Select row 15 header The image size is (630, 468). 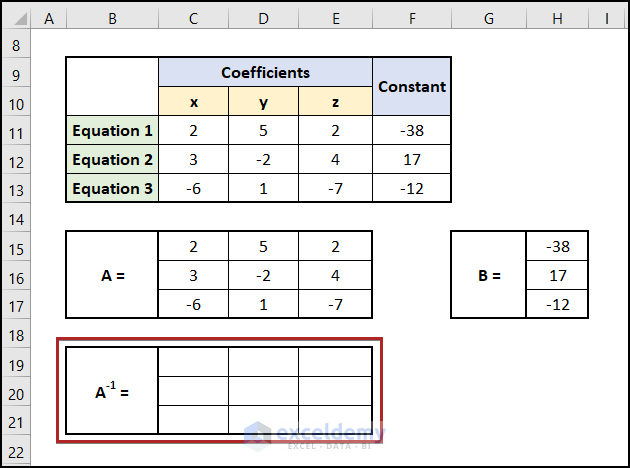click(x=15, y=247)
